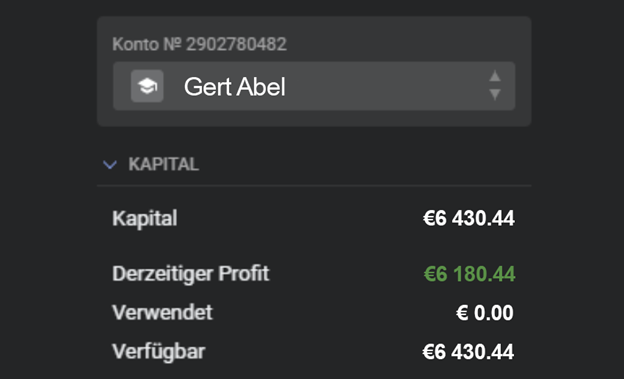The image size is (624, 379).
Task: Click the empty area right of Gert Abel
Action: point(386,86)
